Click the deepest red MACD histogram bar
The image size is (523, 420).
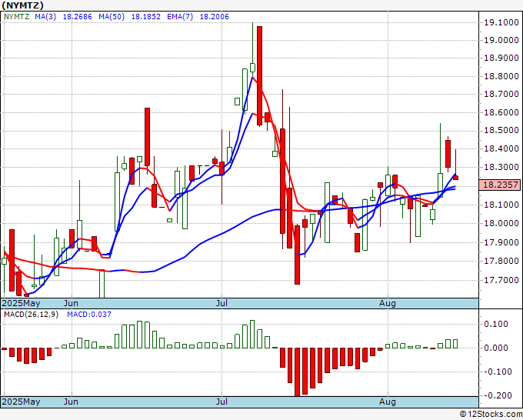[297, 372]
